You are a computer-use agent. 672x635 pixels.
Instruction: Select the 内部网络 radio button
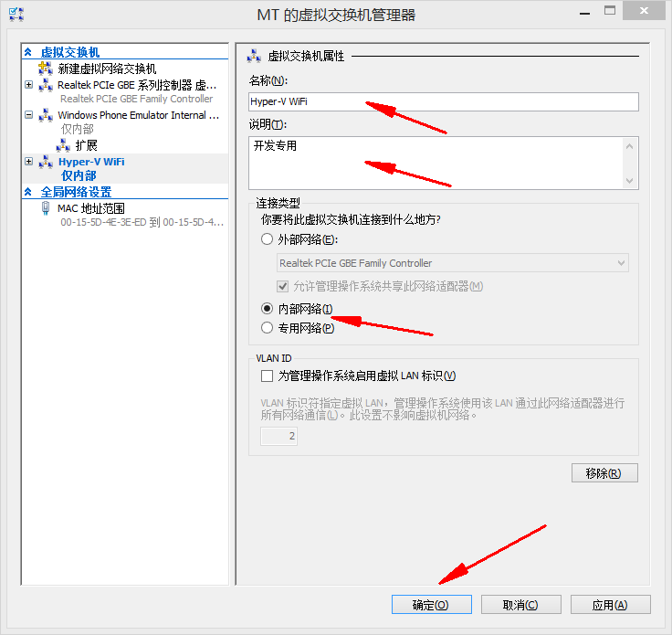pos(267,308)
